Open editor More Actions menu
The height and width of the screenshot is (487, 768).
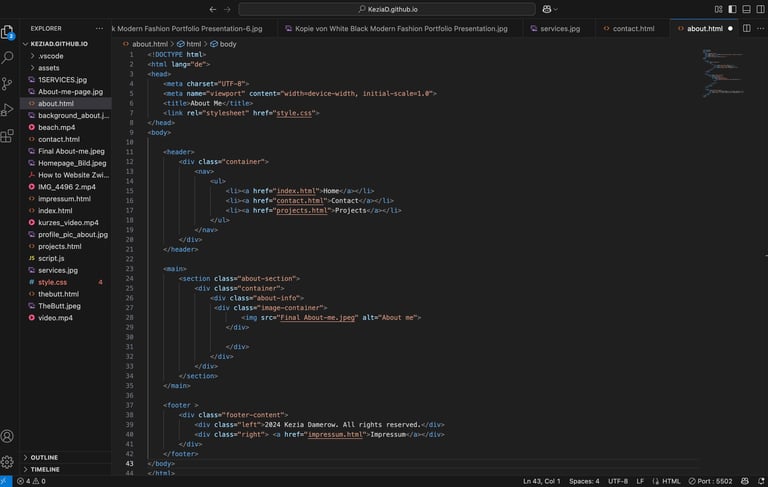coord(760,28)
